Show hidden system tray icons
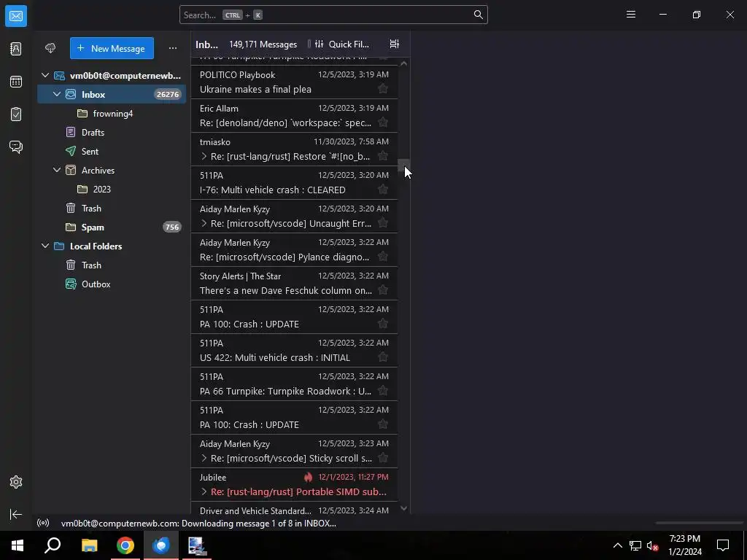Screen dimensions: 747x560 617,545
